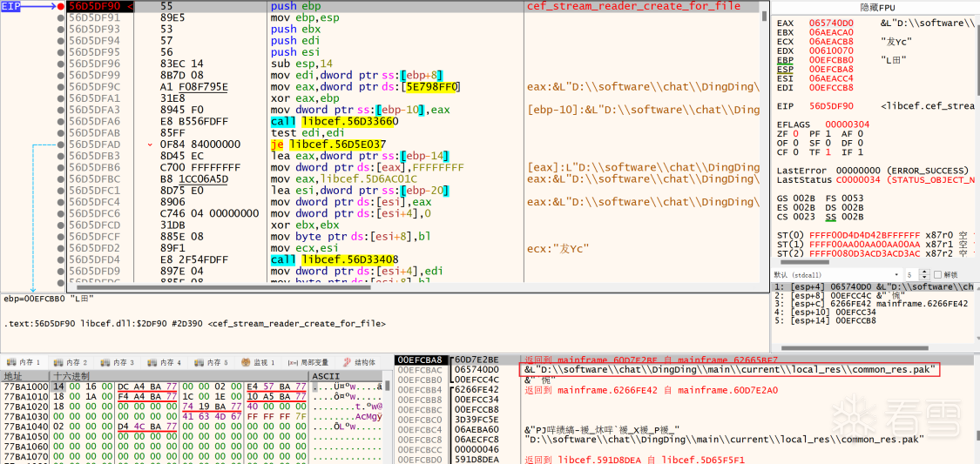Toggle breakpoint dot at address 56D5DF91
Viewport: 980px width, 464px height.
(x=61, y=18)
